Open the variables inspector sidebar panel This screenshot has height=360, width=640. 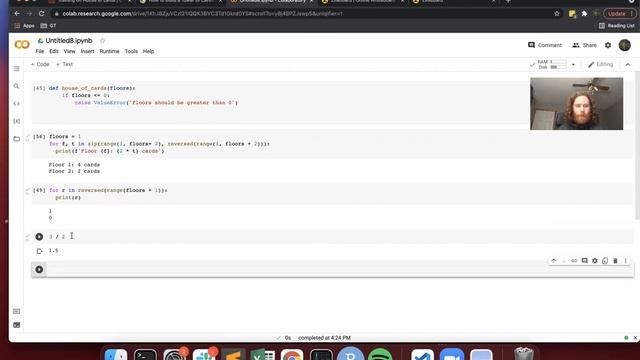point(16,121)
